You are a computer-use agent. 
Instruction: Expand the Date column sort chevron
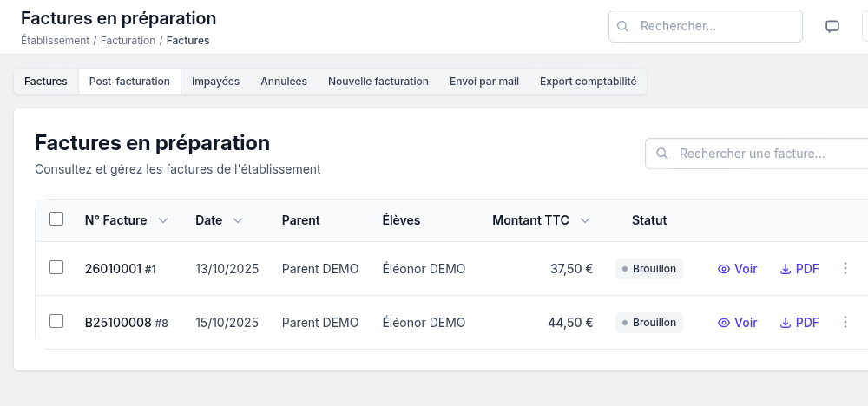click(x=237, y=220)
